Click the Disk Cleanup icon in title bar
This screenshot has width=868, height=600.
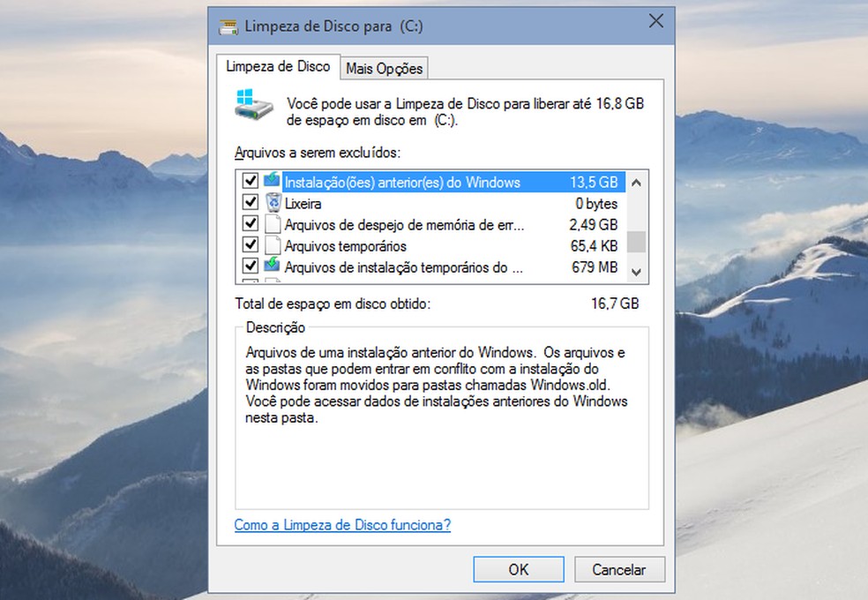[x=228, y=26]
